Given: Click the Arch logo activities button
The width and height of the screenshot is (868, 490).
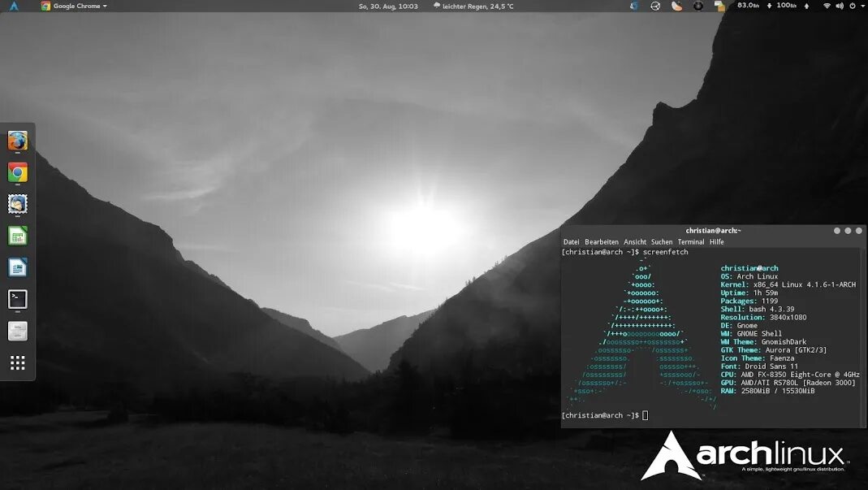Looking at the screenshot, I should coord(14,7).
